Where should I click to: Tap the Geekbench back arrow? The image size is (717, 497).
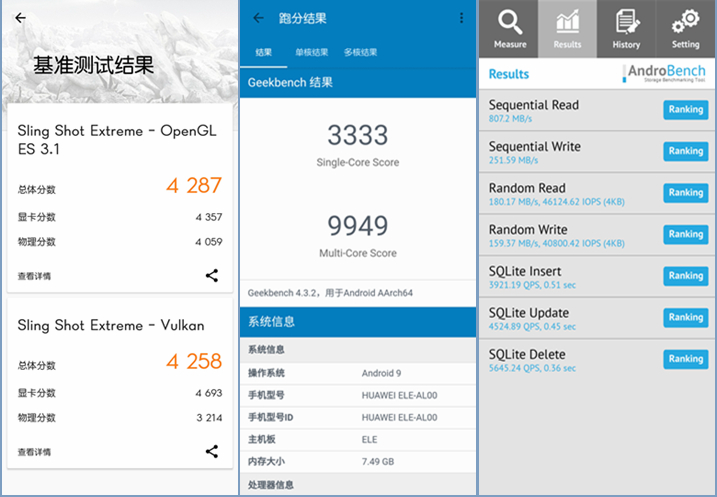point(258,18)
